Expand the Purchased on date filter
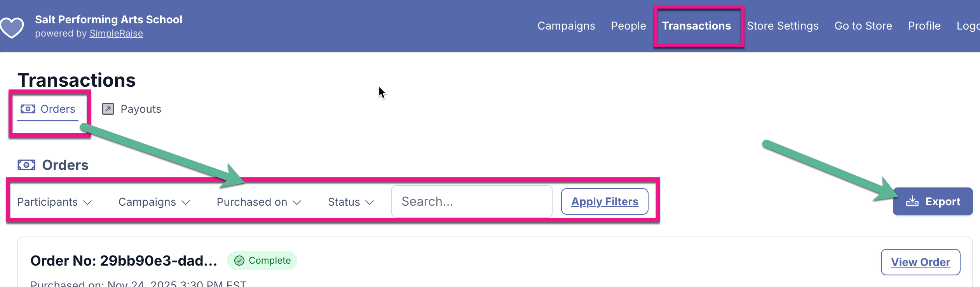Screen dimensions: 980x287 (259, 202)
